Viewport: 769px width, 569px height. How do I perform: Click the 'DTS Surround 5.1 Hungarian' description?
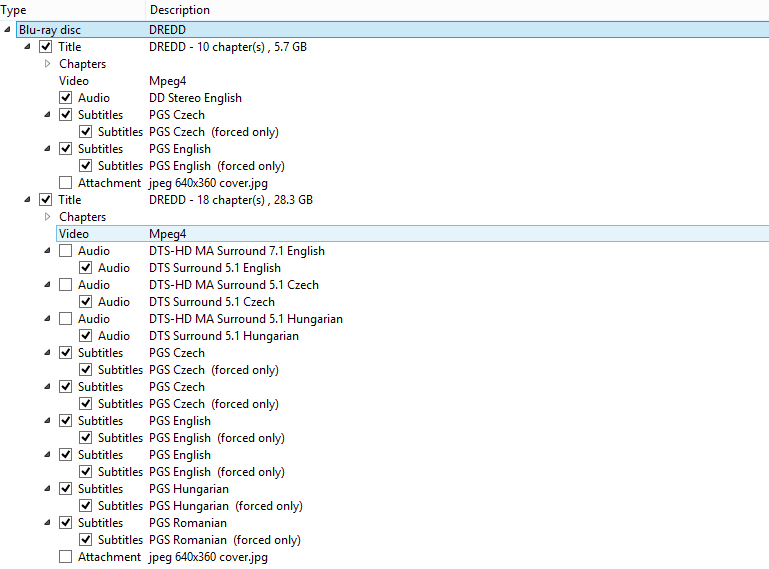224,336
